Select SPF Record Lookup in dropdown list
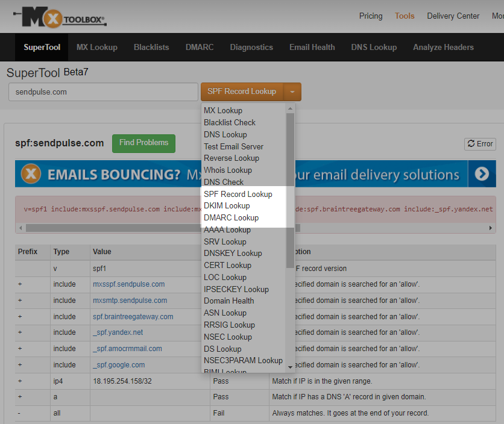Screen dimensions: 504x424 point(238,194)
